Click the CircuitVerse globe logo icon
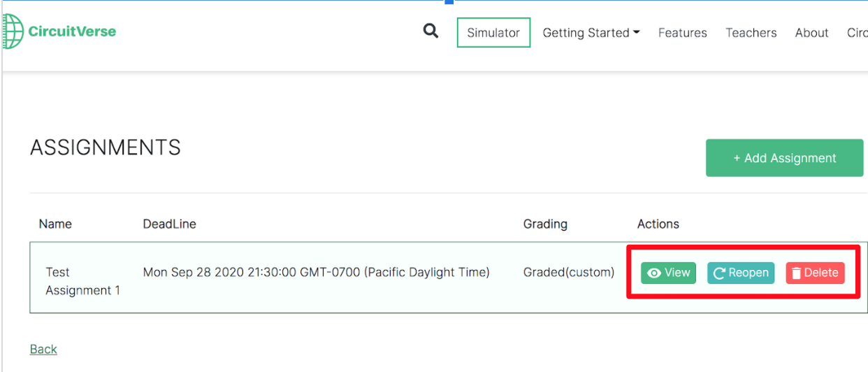The image size is (868, 372). point(13,31)
